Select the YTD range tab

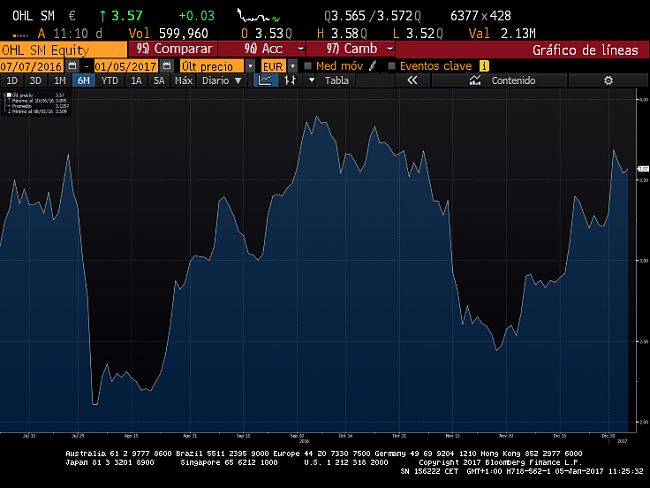110,80
